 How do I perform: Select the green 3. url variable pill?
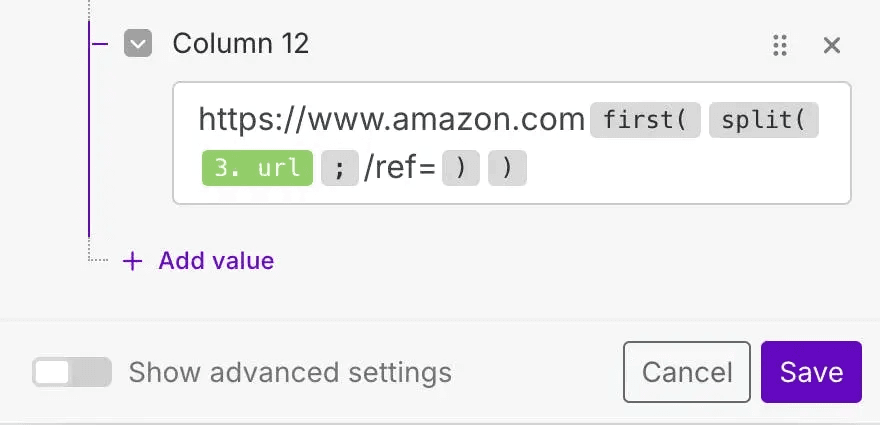pos(257,168)
